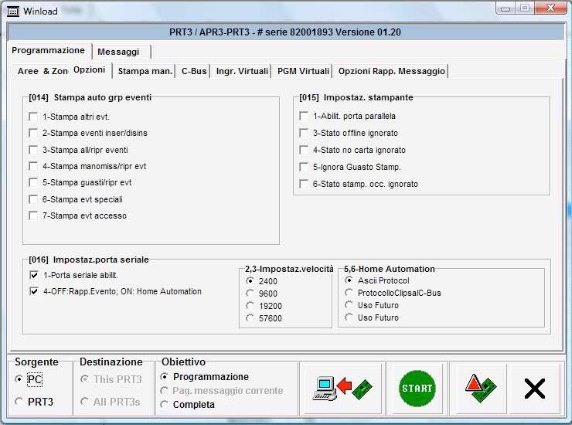
Task: Check 5-Ignora Guasto Stamp.
Action: point(304,167)
